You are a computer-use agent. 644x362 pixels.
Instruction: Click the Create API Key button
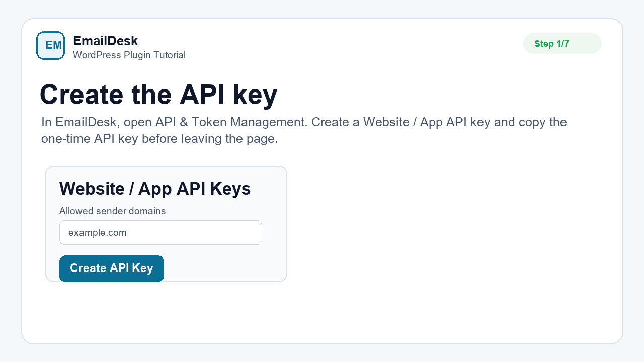pyautogui.click(x=112, y=268)
